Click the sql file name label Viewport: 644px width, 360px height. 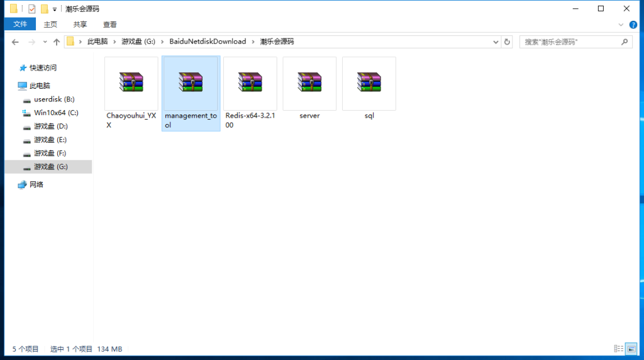[369, 116]
